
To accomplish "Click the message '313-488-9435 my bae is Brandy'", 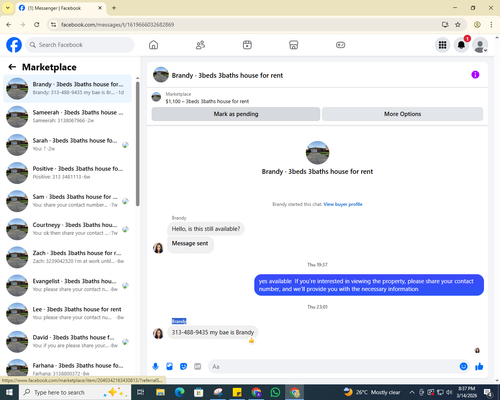I will [x=213, y=332].
